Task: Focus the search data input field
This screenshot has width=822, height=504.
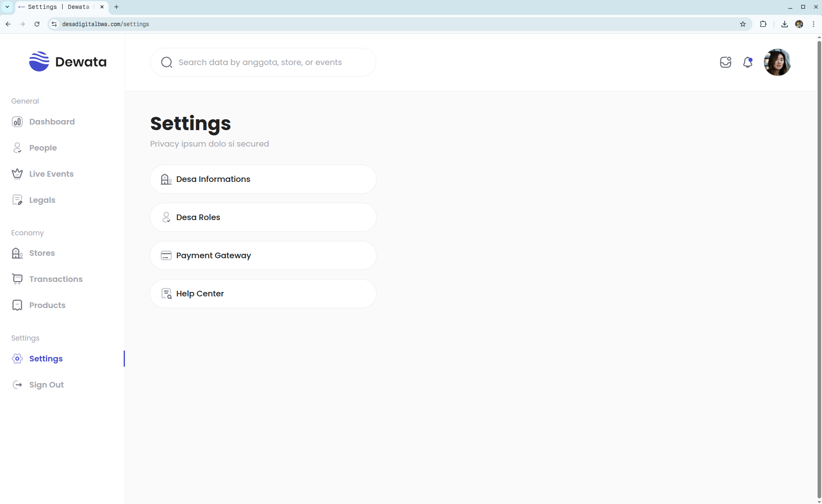Action: tap(269, 62)
